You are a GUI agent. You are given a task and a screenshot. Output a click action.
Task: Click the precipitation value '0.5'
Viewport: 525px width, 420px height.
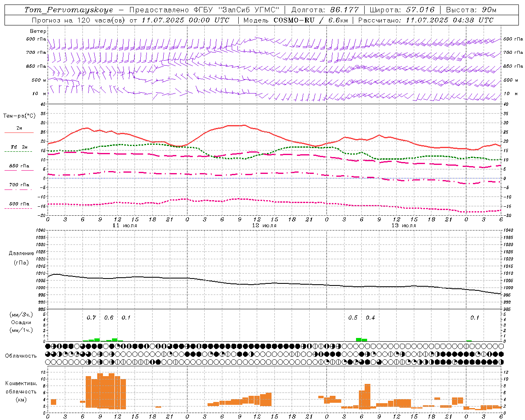pos(353,318)
